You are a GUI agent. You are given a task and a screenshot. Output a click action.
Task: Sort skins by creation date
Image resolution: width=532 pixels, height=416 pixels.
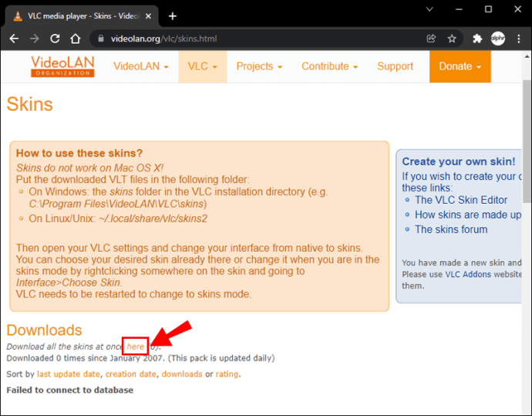tap(131, 374)
